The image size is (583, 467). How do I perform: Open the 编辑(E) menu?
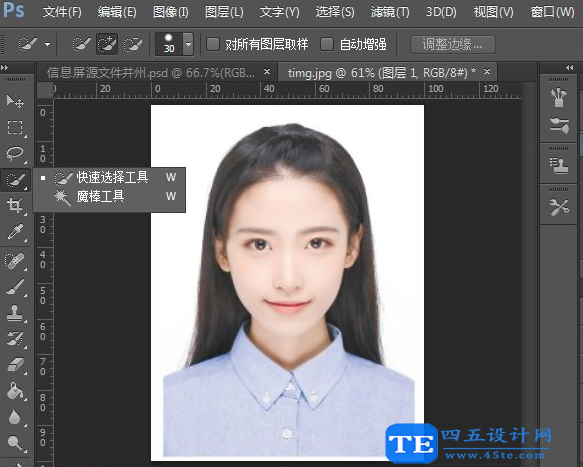tap(117, 12)
